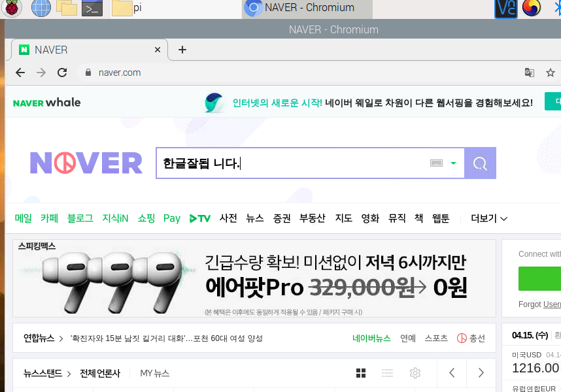Open 영화 link
Viewport: 561px width, 392px height.
[370, 218]
